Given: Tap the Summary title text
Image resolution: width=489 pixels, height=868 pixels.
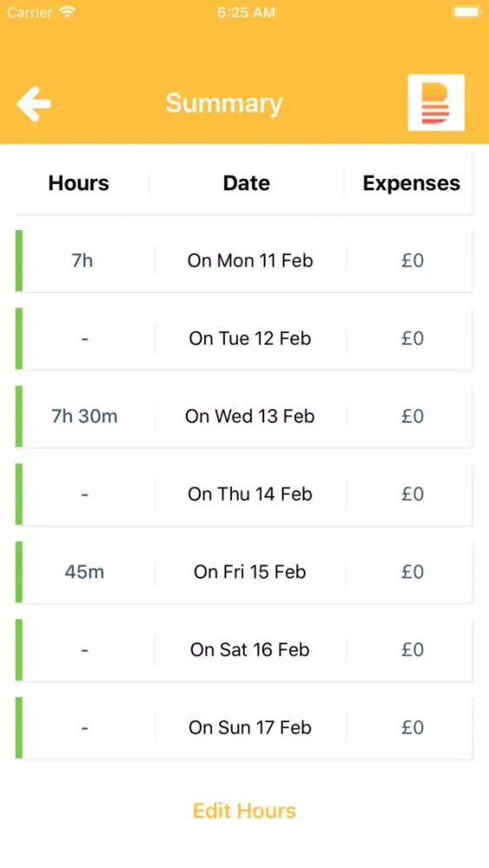Looking at the screenshot, I should pyautogui.click(x=224, y=103).
